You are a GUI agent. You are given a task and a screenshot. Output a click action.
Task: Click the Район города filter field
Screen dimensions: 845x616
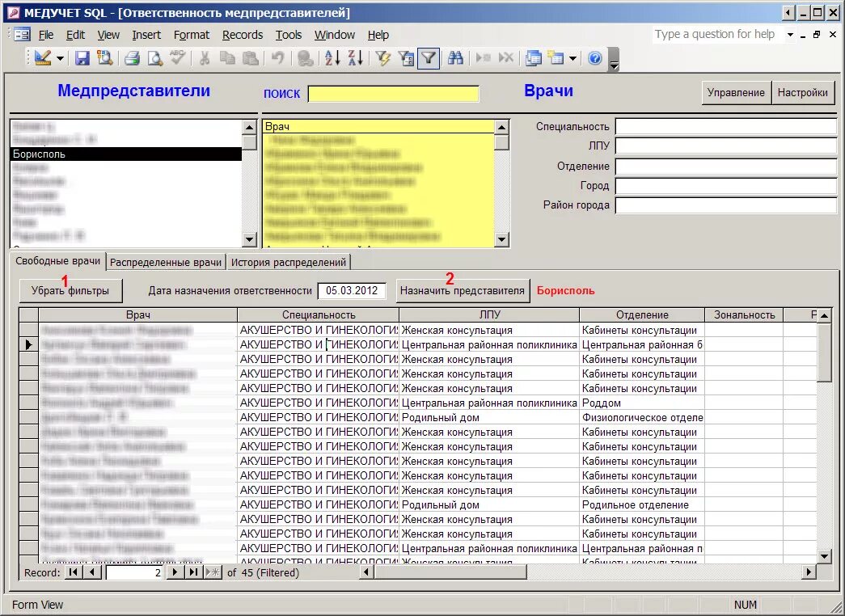726,205
